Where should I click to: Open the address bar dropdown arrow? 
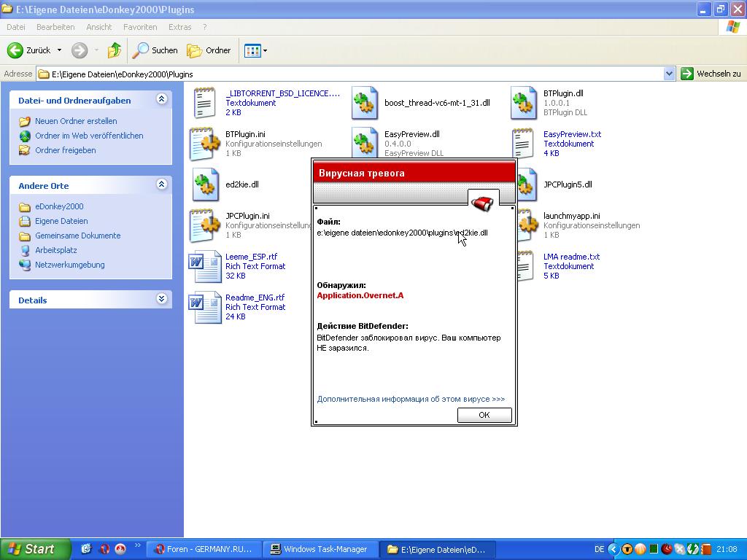click(x=669, y=74)
